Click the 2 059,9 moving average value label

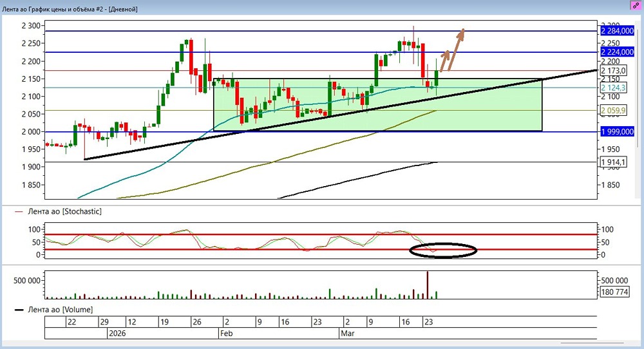613,111
